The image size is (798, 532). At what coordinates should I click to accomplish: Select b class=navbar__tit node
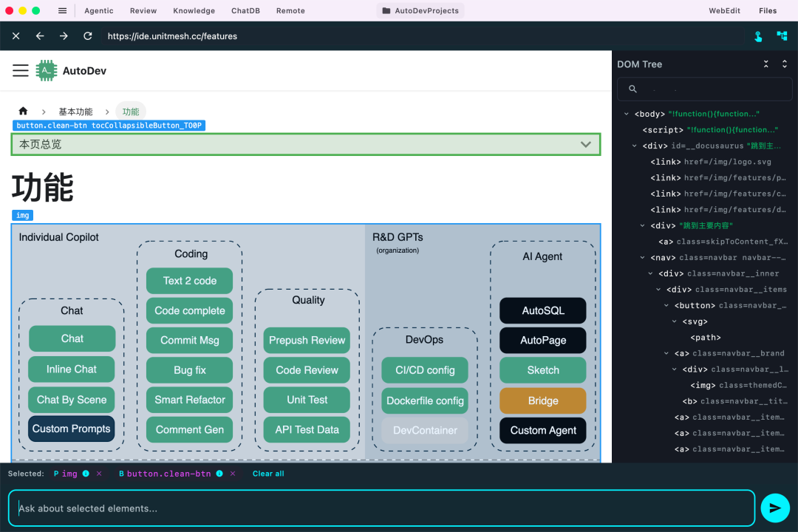pos(734,401)
